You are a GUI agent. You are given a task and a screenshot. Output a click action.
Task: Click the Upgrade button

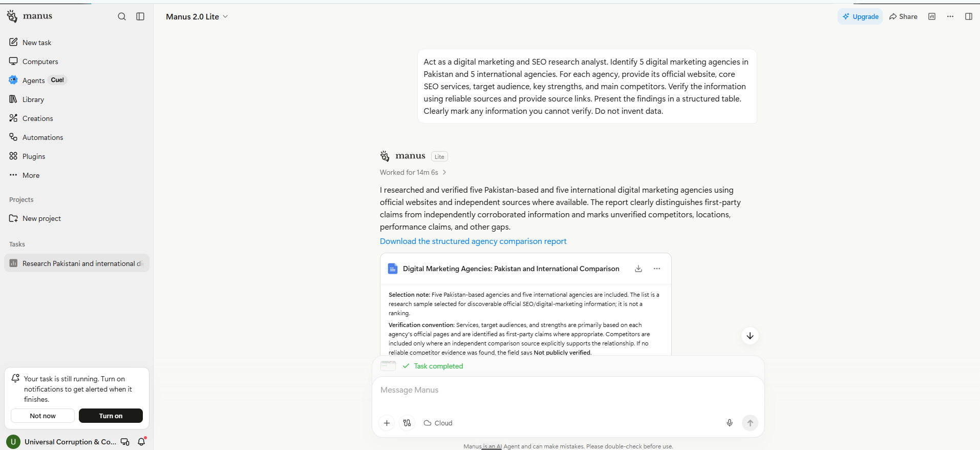click(860, 16)
